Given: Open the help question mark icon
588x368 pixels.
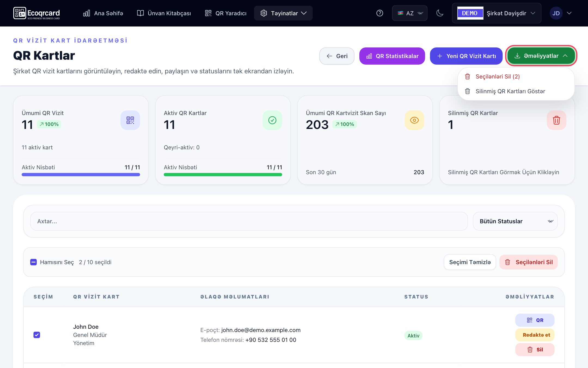Looking at the screenshot, I should click(x=379, y=13).
